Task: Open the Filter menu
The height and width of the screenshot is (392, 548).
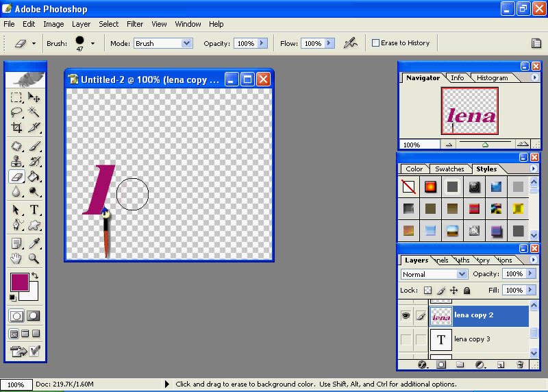Action: click(135, 24)
